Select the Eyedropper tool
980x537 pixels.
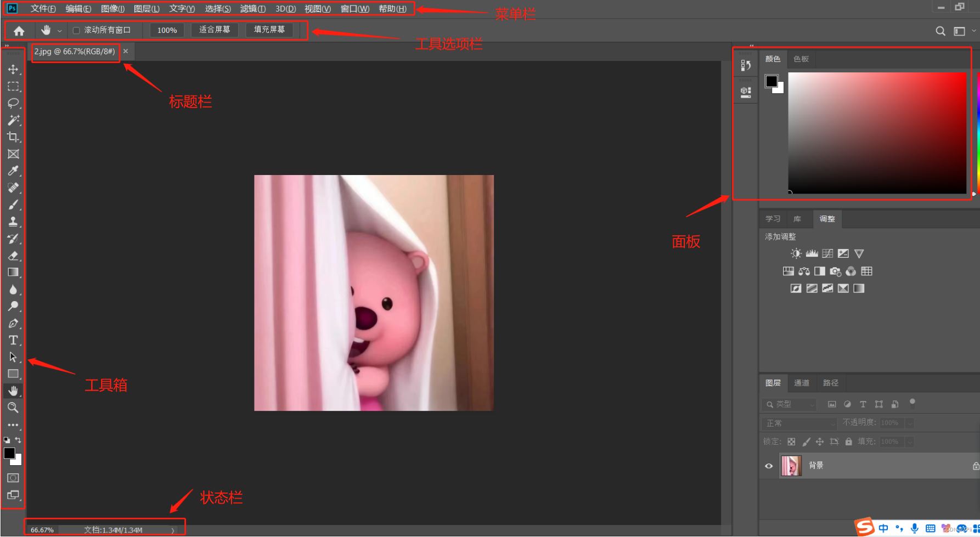(13, 171)
